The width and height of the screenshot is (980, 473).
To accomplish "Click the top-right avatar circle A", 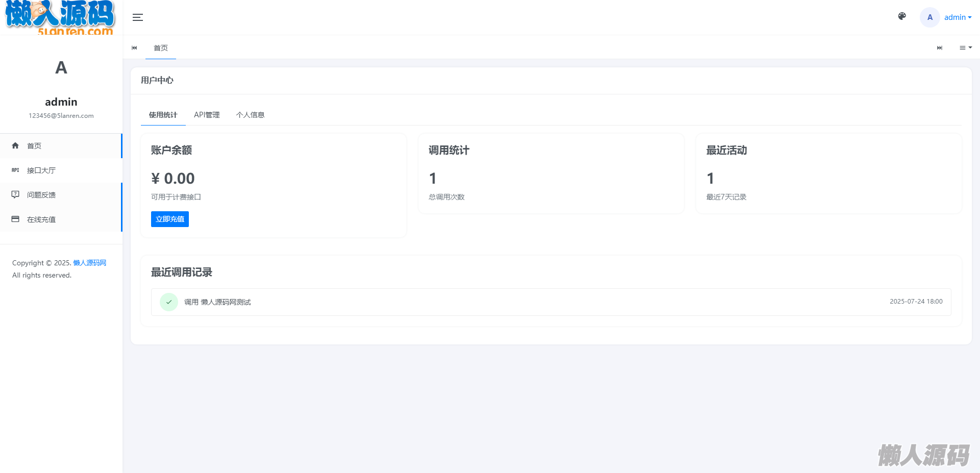I will point(929,17).
